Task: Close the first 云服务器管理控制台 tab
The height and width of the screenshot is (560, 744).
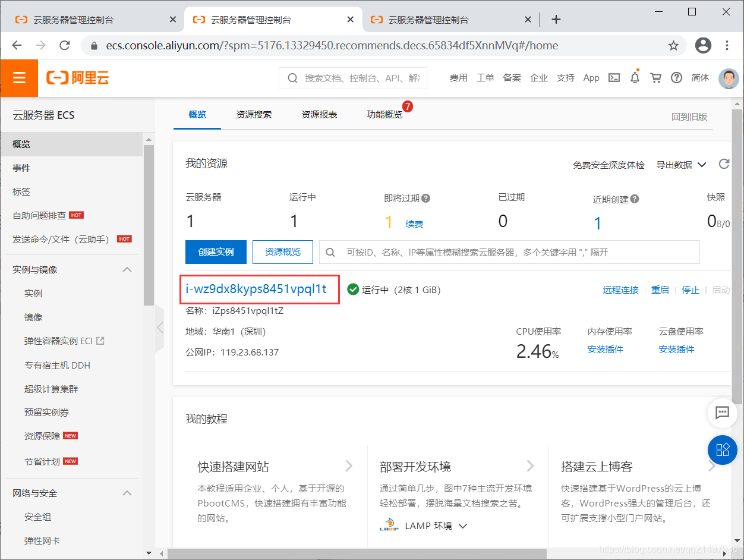Action: tap(173, 20)
